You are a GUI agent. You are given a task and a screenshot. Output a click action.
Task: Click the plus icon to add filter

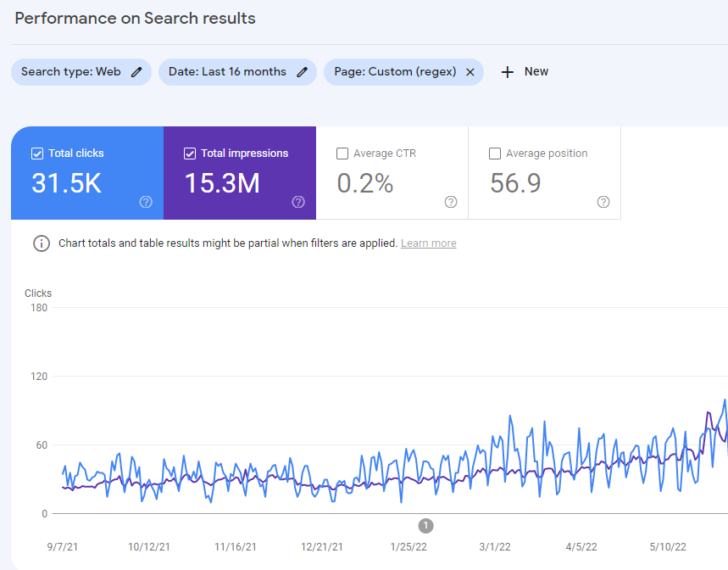click(x=508, y=72)
